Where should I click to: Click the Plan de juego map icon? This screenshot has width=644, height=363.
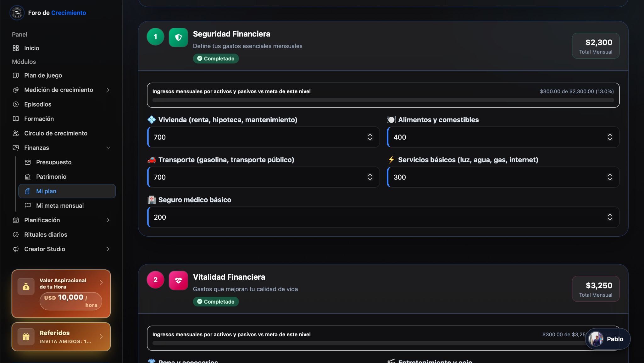point(16,75)
